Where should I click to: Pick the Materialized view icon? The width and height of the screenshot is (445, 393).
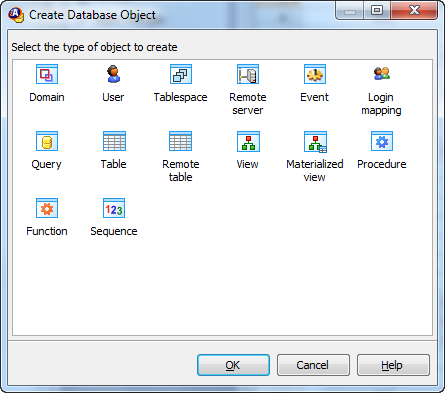pos(315,142)
